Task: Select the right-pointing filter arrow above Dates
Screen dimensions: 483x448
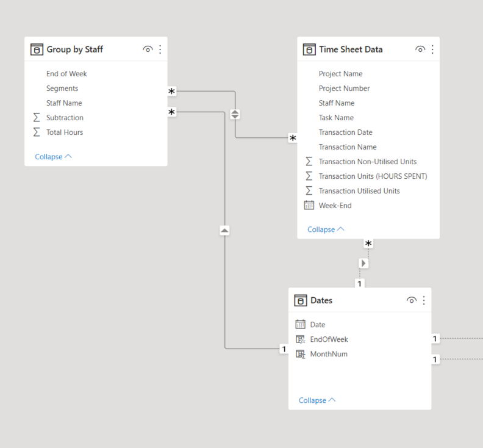Action: coord(364,263)
